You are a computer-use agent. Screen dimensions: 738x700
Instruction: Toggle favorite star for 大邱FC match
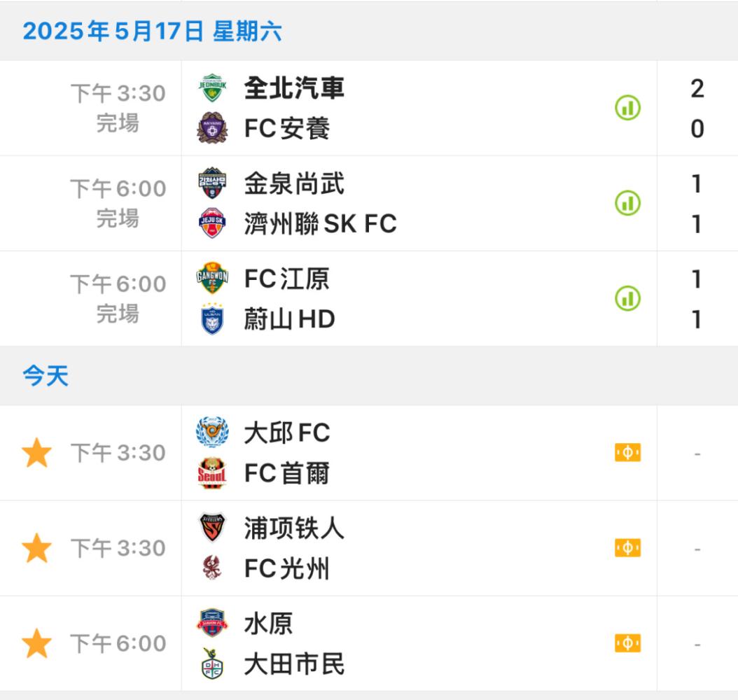(x=36, y=454)
